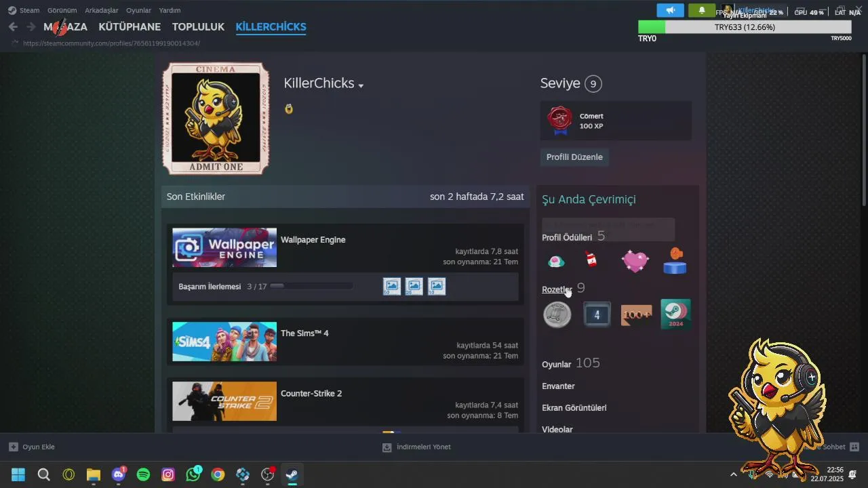Screen dimensions: 868x488
Task: Click the Cömert red seal badge
Action: pos(560,121)
